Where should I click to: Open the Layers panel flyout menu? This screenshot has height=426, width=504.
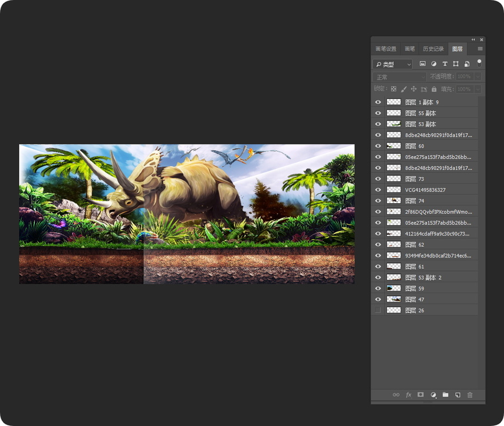pyautogui.click(x=480, y=49)
